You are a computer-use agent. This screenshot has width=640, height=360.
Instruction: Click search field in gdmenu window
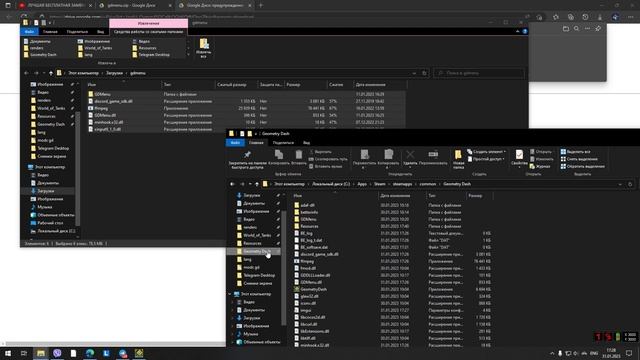coord(479,73)
